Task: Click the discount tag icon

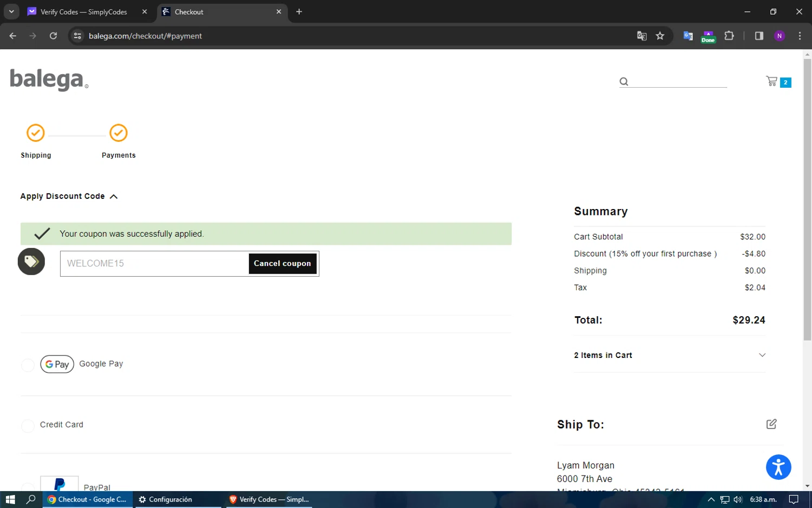Action: (x=31, y=262)
